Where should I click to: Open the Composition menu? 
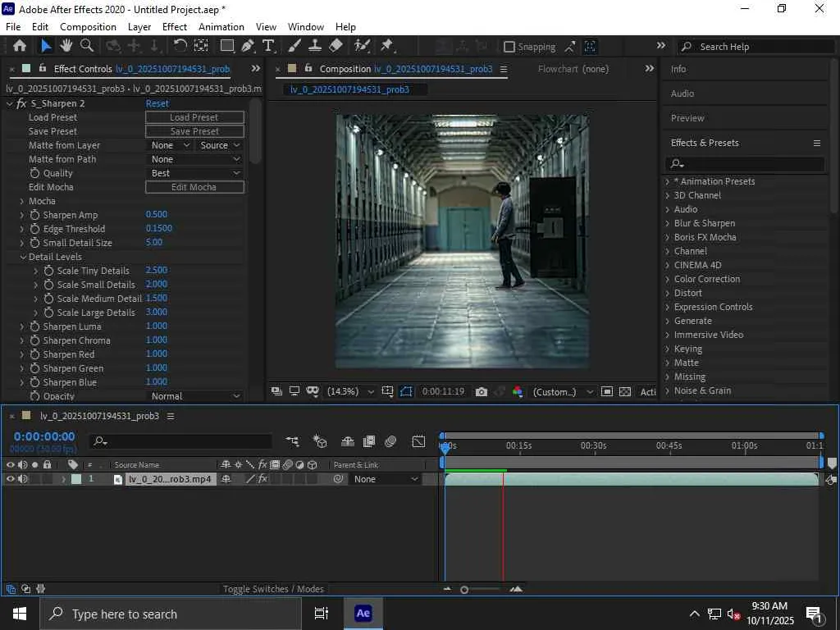[88, 27]
